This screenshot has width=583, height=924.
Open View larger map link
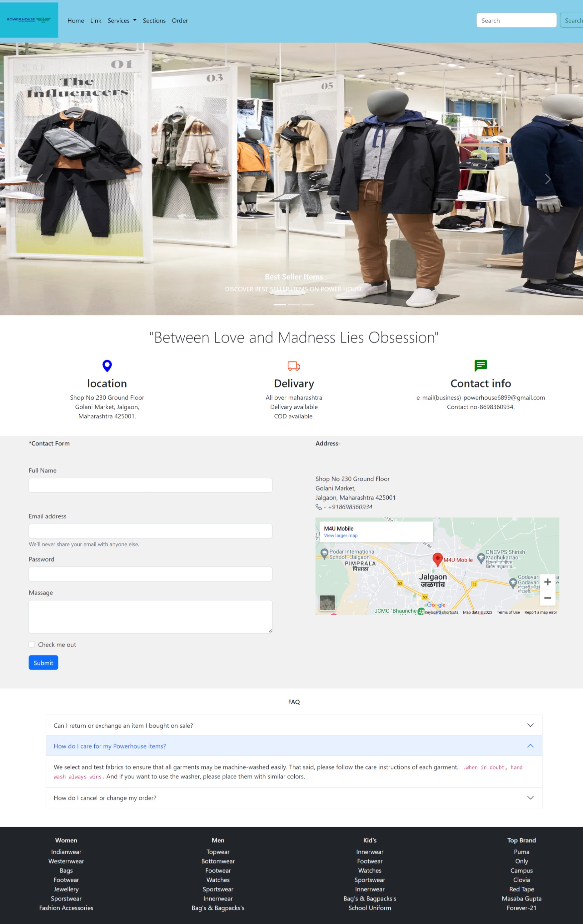[x=340, y=535]
